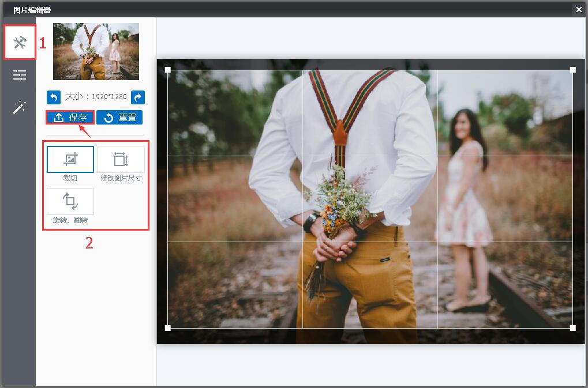588x388 pixels.
Task: Click the redo arrow after 1920*1280
Action: point(138,97)
